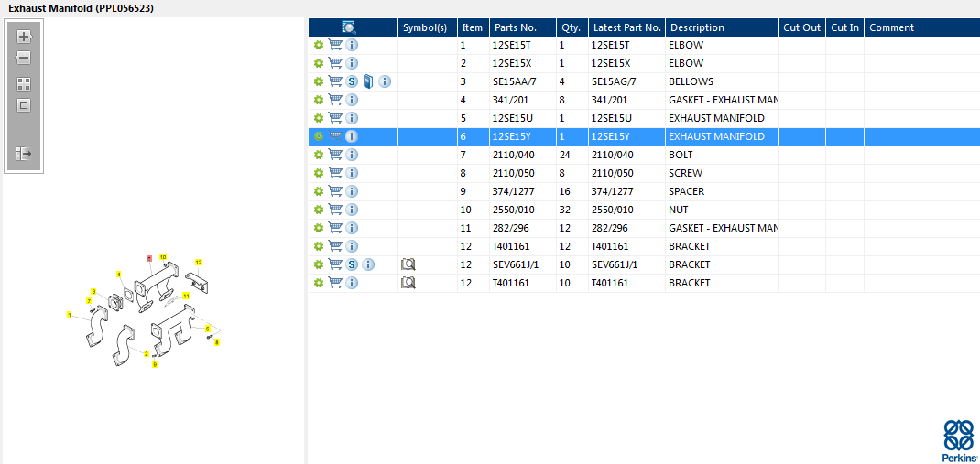Click the single-square fit-to-window icon
980x464 pixels.
coord(24,105)
